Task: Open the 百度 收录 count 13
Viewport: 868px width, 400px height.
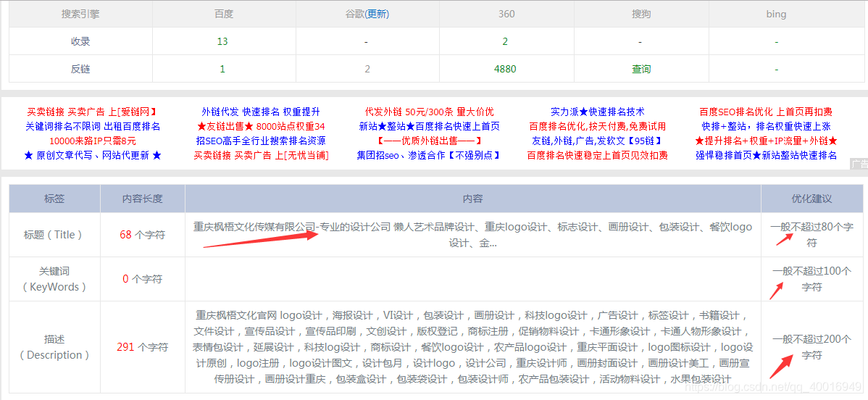Action: click(x=222, y=41)
